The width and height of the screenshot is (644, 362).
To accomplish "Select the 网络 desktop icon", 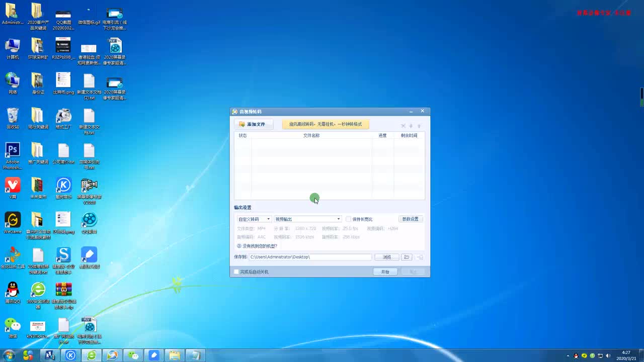I will (13, 83).
